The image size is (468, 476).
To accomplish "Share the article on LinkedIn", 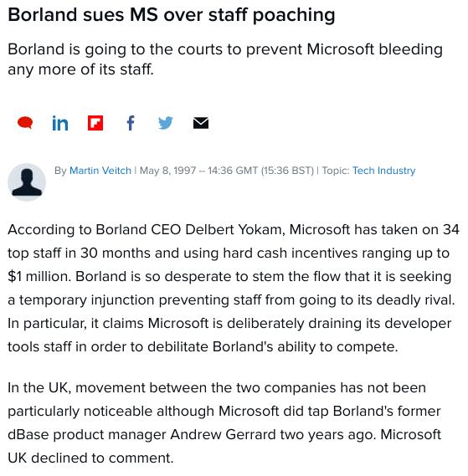I will tap(60, 123).
